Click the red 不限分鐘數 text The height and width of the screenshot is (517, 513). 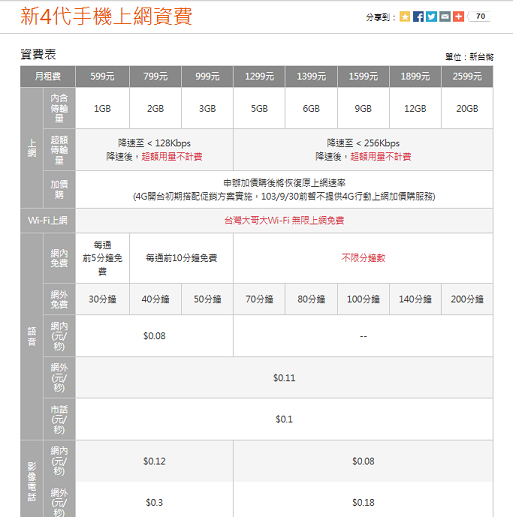click(x=363, y=258)
